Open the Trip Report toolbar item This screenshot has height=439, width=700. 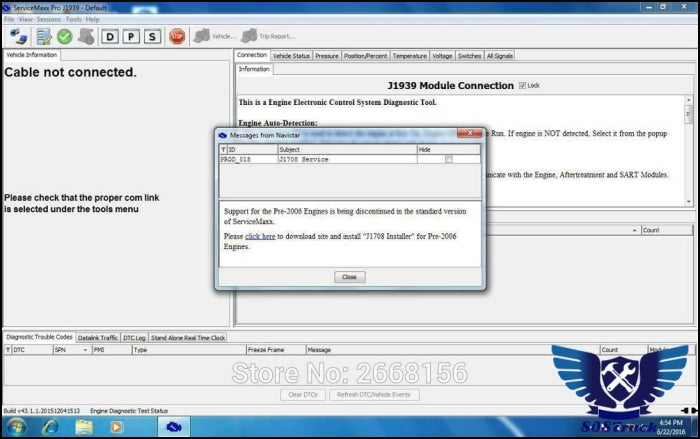pos(268,36)
